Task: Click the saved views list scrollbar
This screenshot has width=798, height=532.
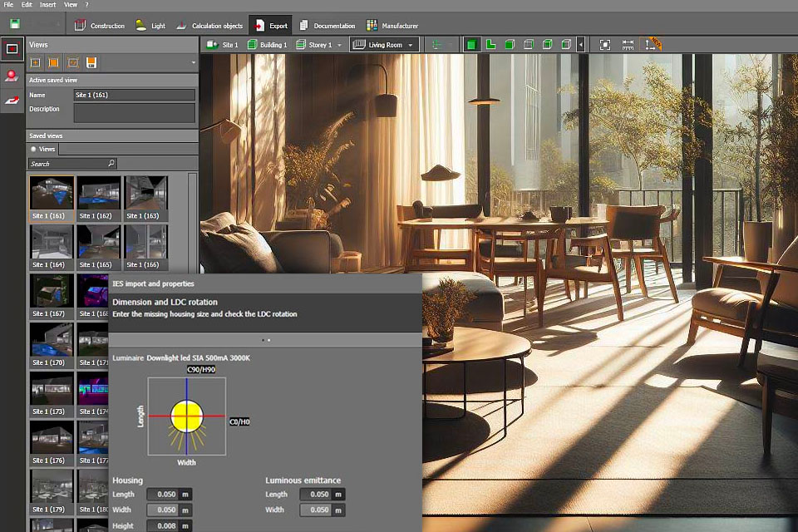Action: pyautogui.click(x=192, y=223)
